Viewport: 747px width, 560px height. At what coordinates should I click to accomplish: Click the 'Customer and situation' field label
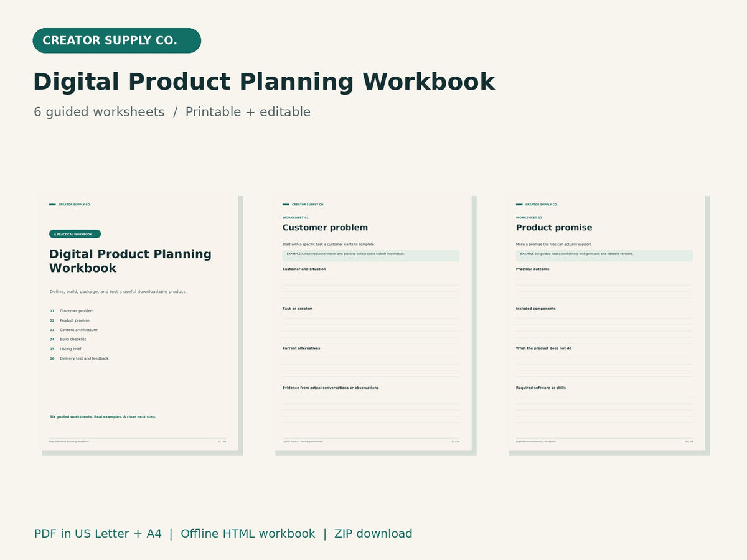coord(304,269)
